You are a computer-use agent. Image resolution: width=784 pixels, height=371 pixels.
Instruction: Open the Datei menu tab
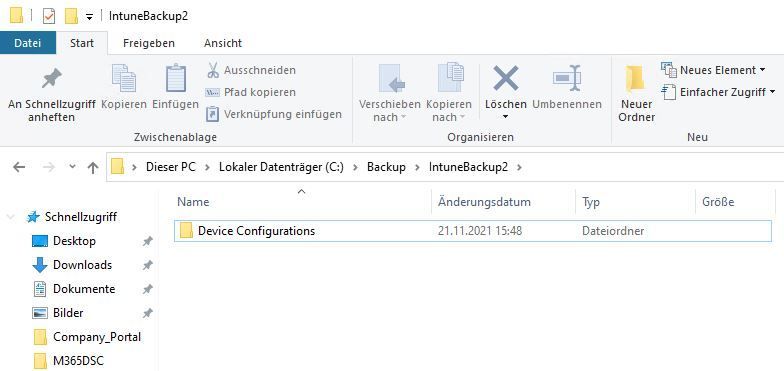click(x=28, y=43)
